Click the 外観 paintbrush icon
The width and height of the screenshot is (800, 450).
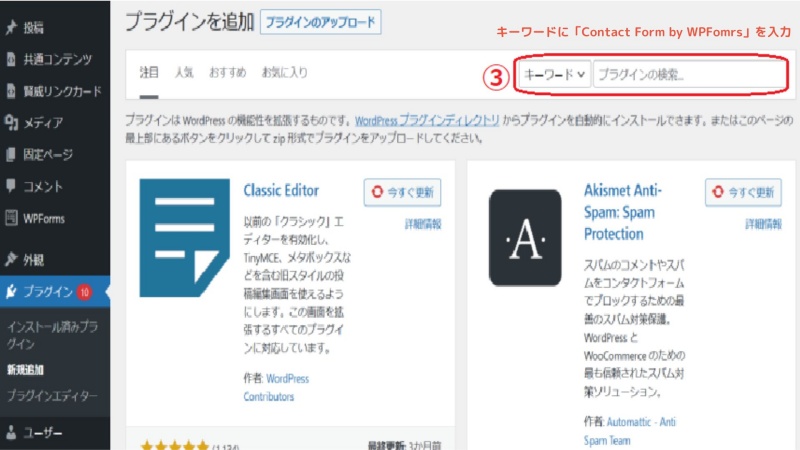point(11,259)
